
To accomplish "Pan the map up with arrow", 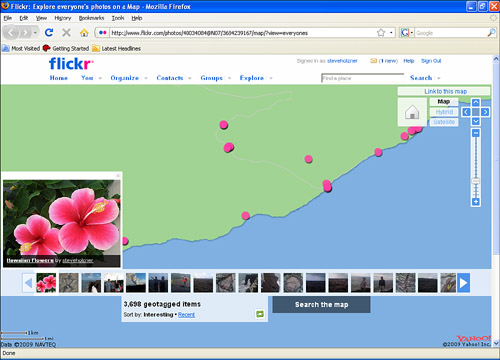I will (x=476, y=102).
